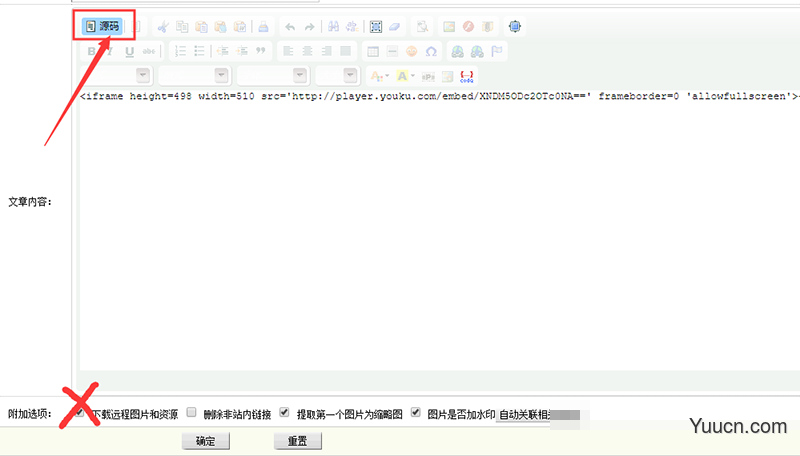Decrease indent of paragraph
Screen dimensions: 800x456
[223, 51]
